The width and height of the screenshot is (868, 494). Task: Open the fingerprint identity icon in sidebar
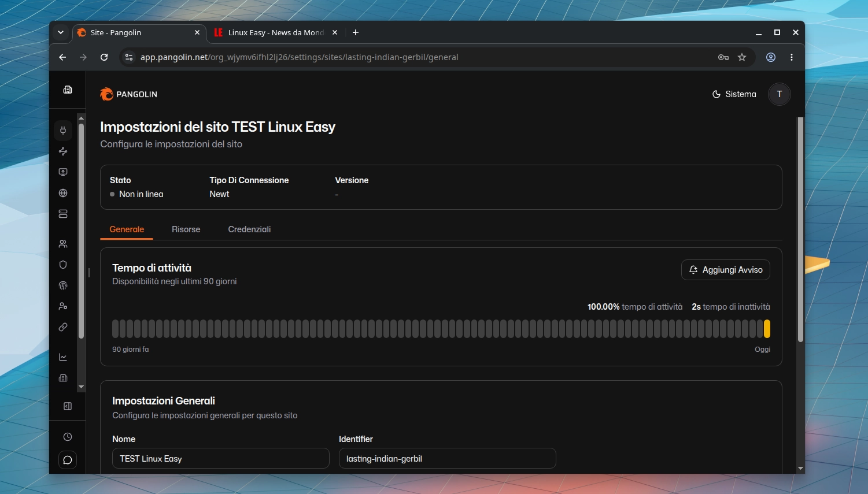(x=63, y=285)
